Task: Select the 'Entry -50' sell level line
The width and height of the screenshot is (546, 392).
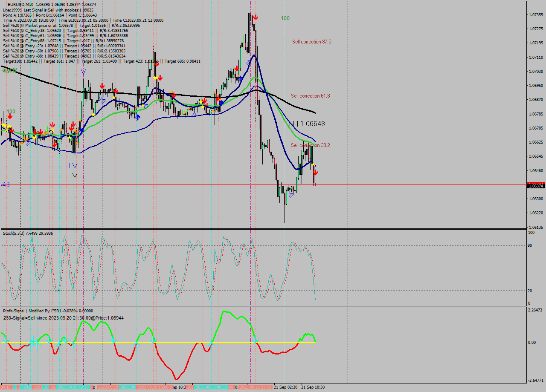Action: point(64,51)
